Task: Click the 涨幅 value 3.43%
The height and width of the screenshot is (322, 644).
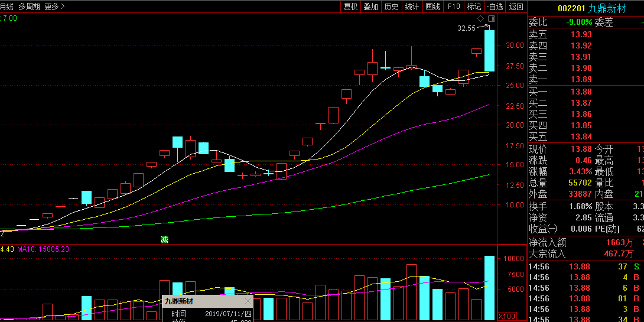Action: (581, 172)
